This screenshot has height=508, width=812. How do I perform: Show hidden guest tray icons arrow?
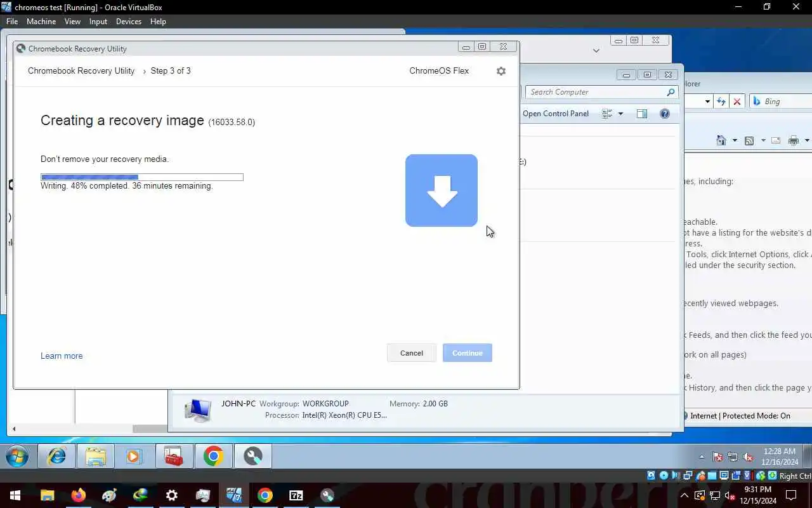click(x=702, y=457)
